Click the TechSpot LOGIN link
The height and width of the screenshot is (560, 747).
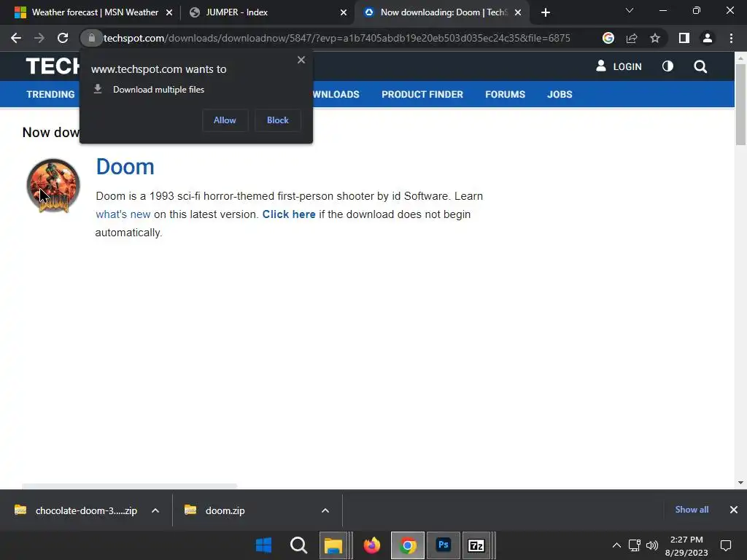[619, 66]
